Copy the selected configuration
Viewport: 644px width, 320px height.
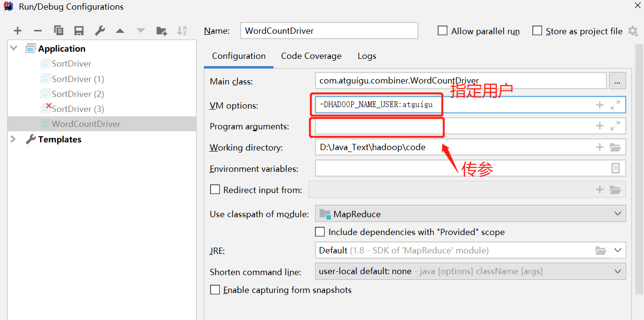point(59,31)
